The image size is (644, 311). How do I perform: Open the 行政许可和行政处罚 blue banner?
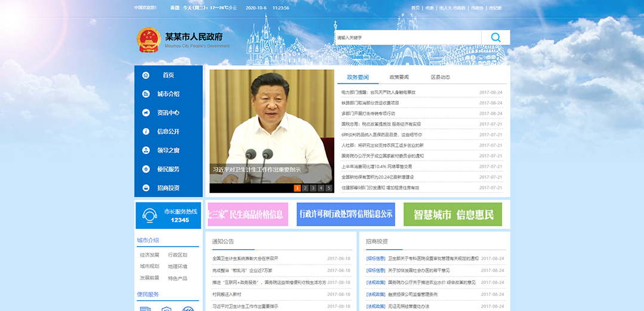[346, 214]
